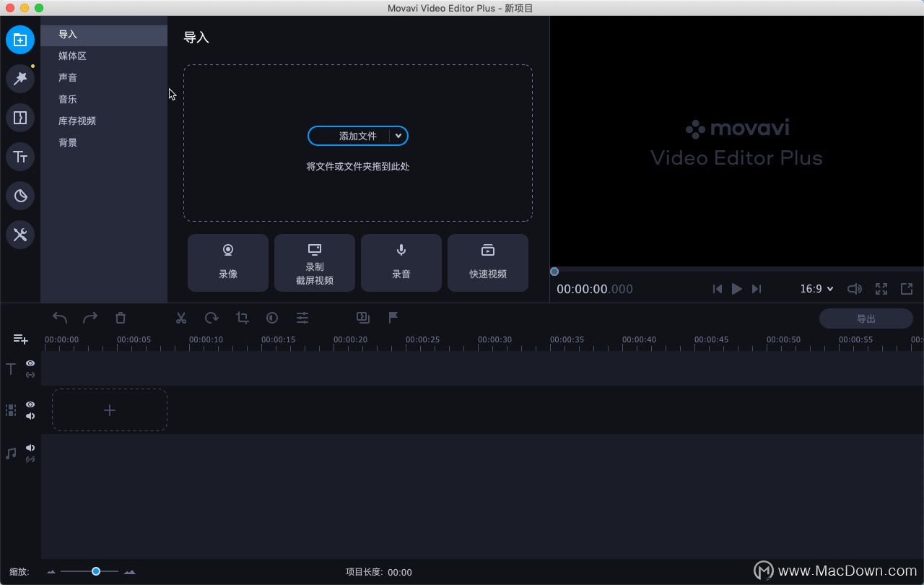Open the Color adjustments icon

(x=272, y=318)
